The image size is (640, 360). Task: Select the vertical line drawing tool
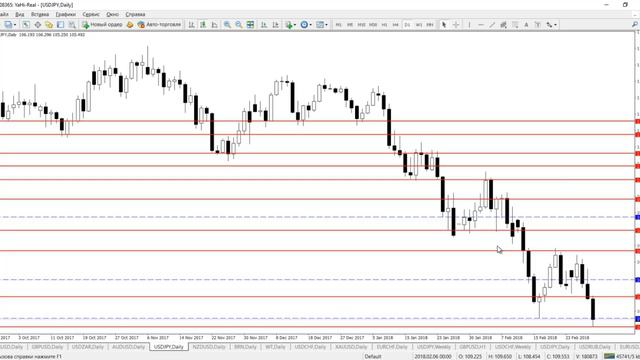point(469,25)
